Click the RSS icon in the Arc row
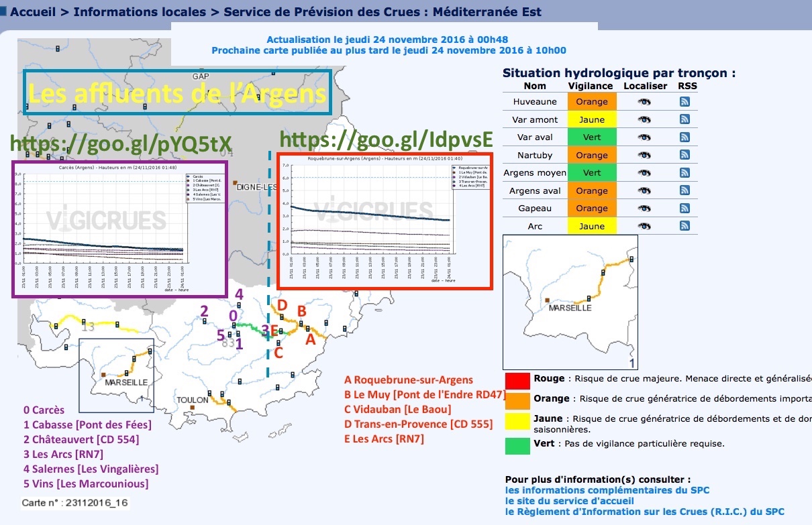 pyautogui.click(x=685, y=226)
